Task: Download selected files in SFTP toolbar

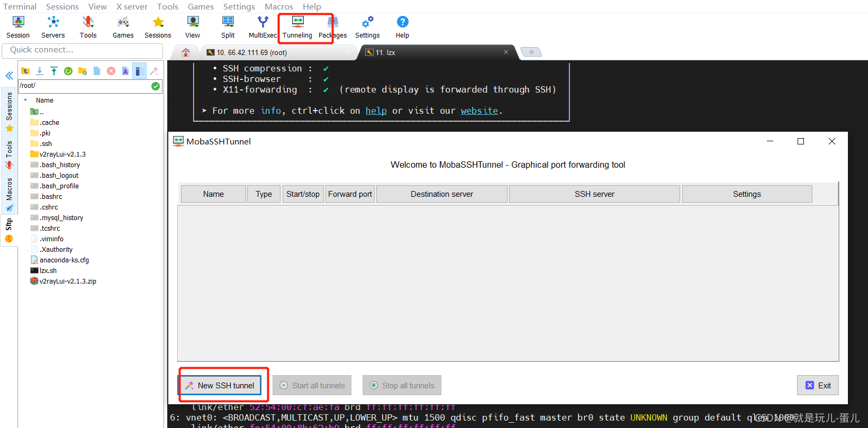Action: click(40, 71)
